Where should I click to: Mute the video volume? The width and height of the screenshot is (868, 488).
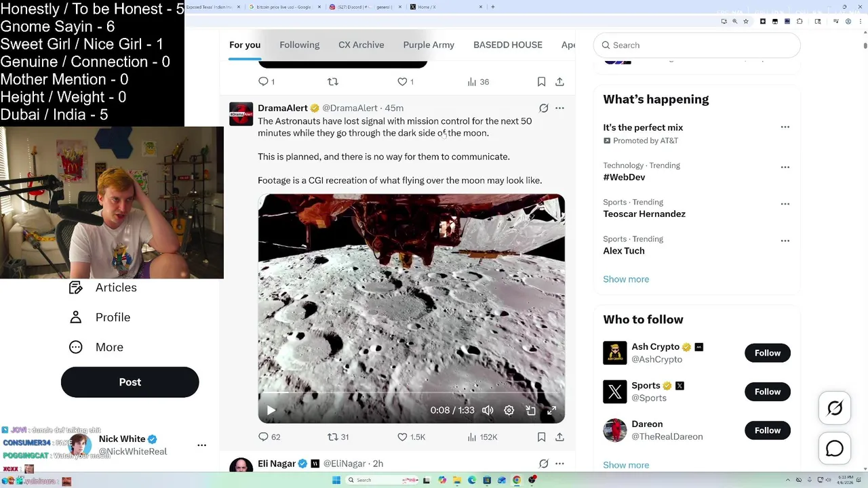point(488,410)
